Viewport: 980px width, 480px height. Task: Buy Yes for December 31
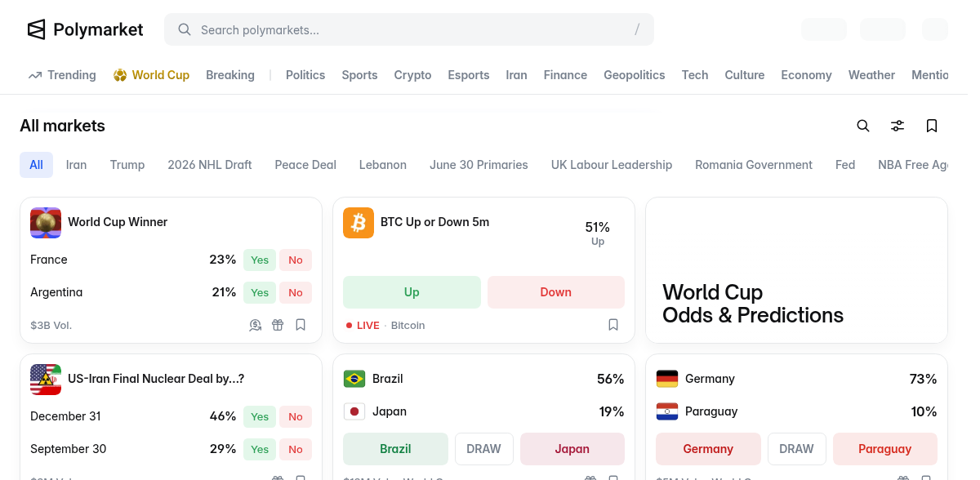click(260, 417)
